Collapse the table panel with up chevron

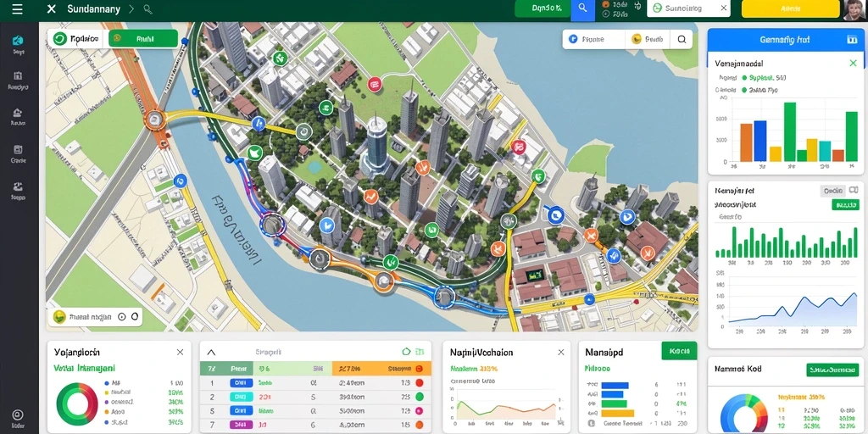[x=211, y=352]
